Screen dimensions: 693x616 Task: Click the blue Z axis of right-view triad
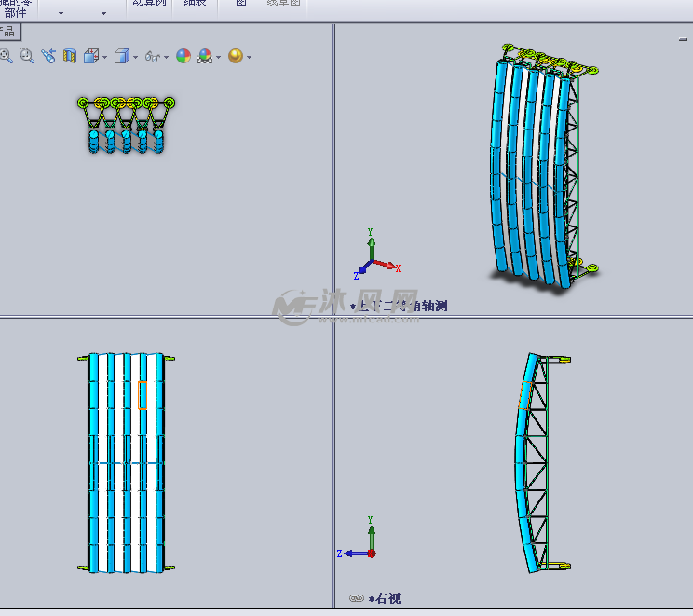tap(352, 554)
